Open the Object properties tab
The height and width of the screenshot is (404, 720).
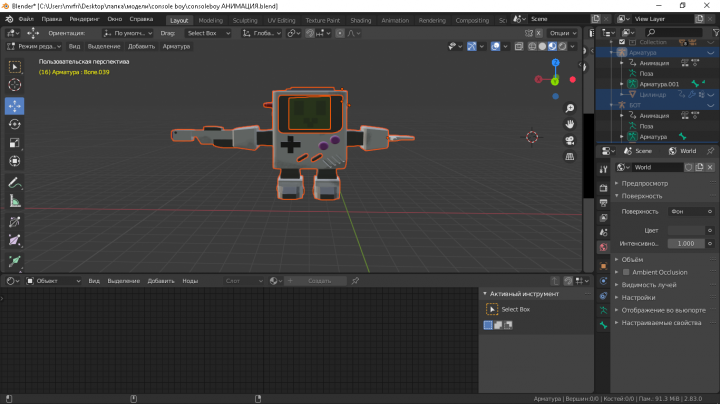coord(603,266)
